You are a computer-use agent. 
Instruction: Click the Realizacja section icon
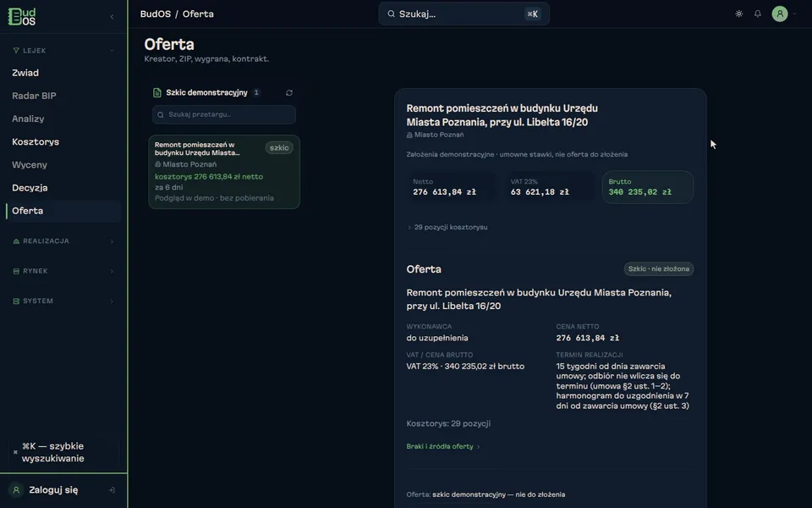tap(16, 241)
